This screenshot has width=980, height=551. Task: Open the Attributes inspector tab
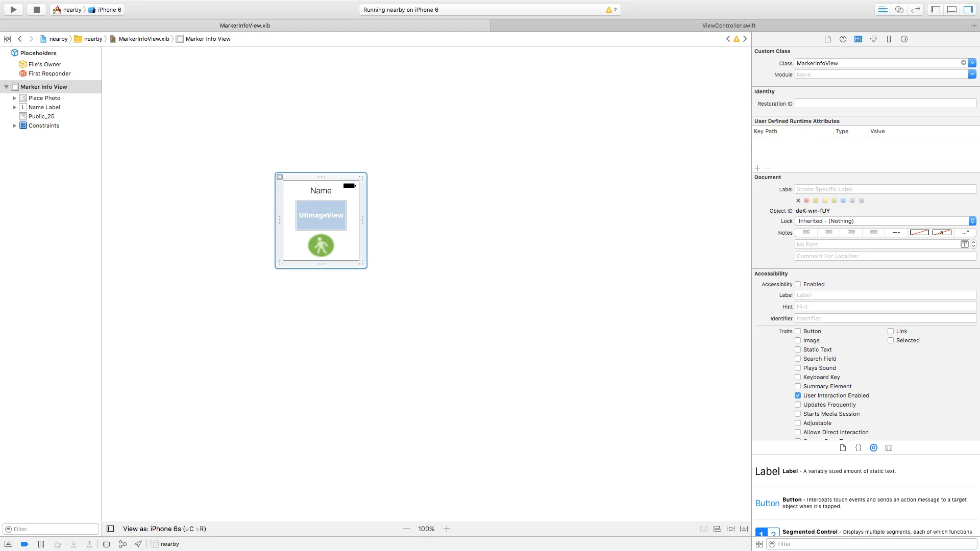tap(873, 39)
